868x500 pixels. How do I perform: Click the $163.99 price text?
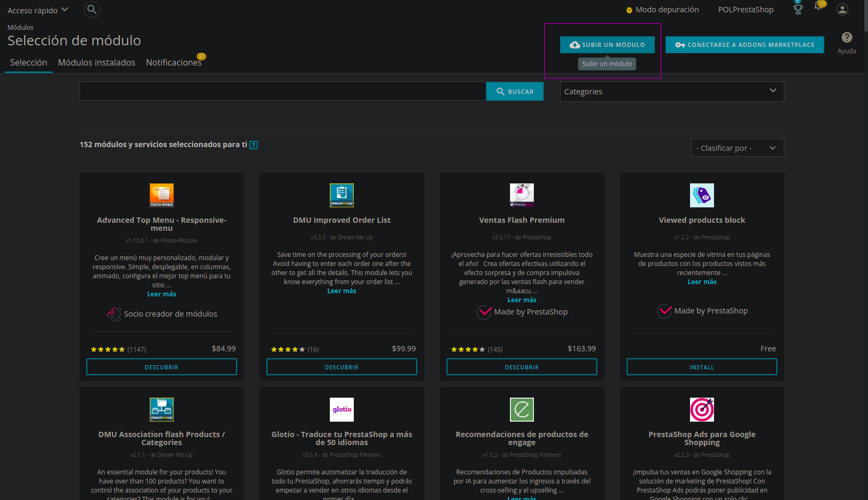point(582,349)
